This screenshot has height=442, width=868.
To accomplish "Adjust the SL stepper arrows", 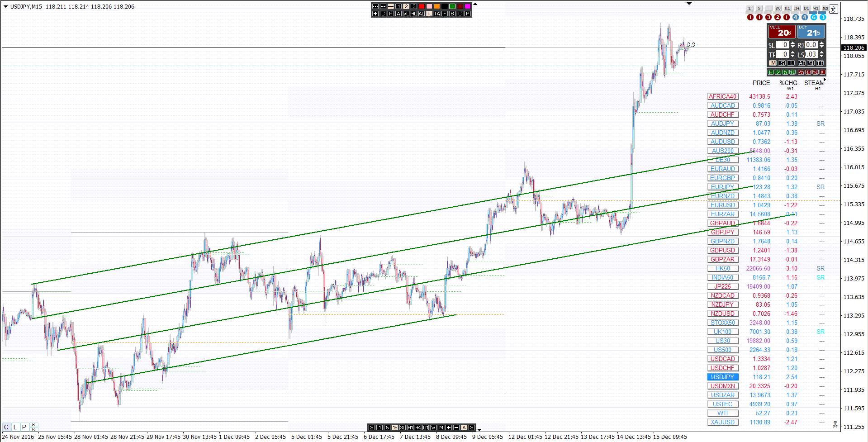I will point(792,45).
